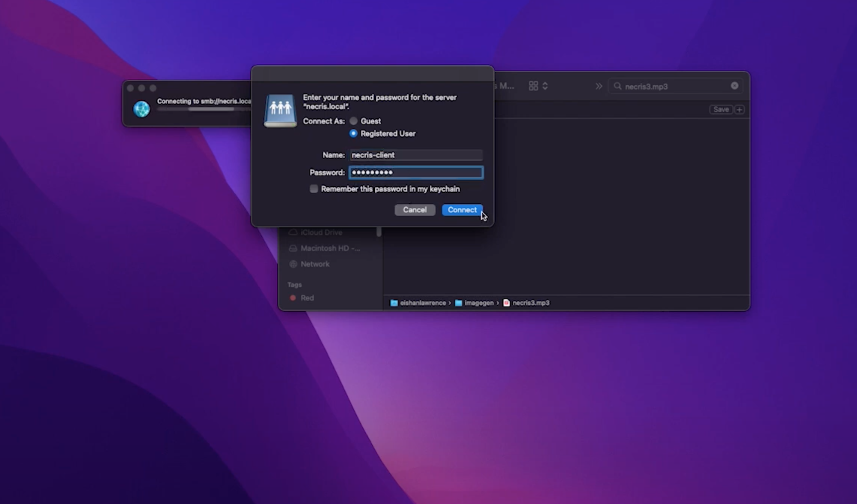Save the current Finder search

click(721, 109)
